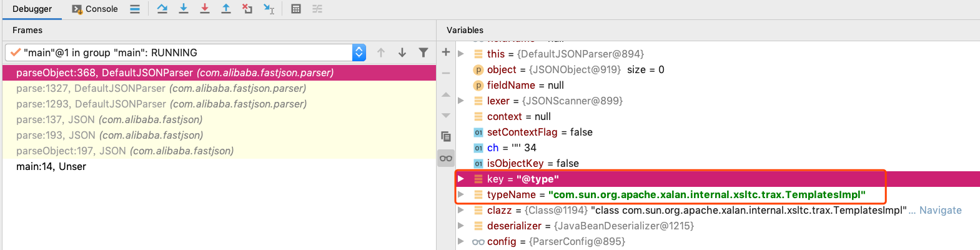This screenshot has width=980, height=250.
Task: Switch to the Console tab
Action: (x=95, y=9)
